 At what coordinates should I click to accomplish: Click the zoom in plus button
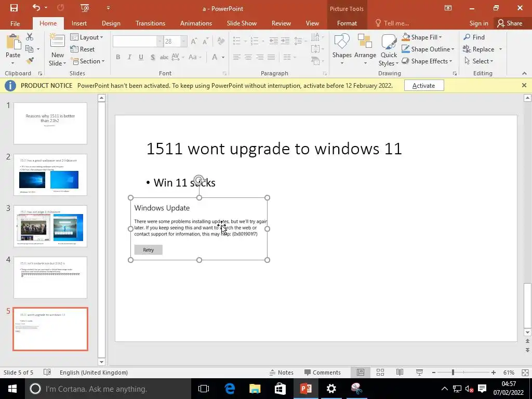(494, 372)
